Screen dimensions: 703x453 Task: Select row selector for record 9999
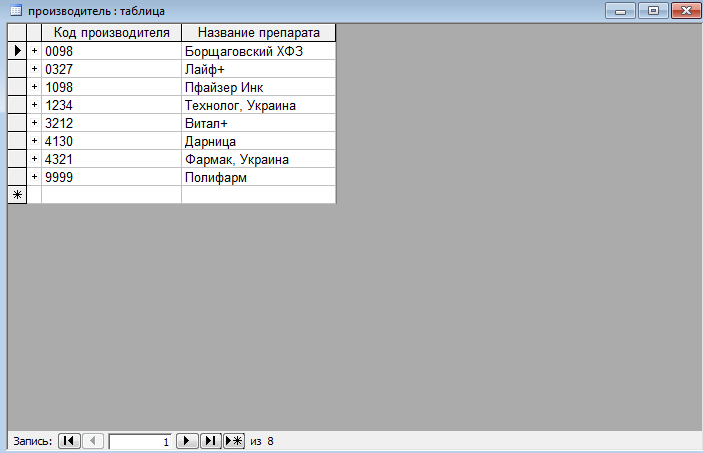tap(17, 176)
